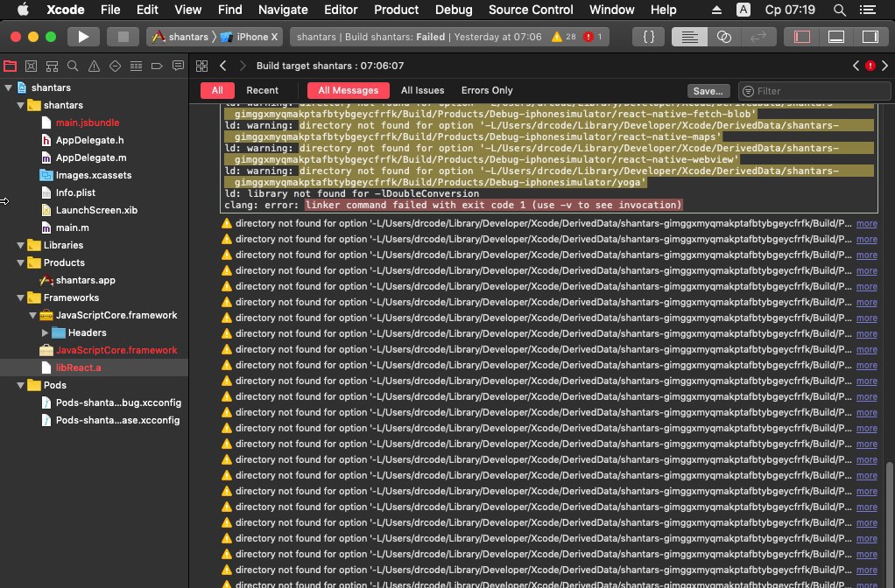Go back in editor history
The width and height of the screenshot is (895, 588).
coord(223,66)
